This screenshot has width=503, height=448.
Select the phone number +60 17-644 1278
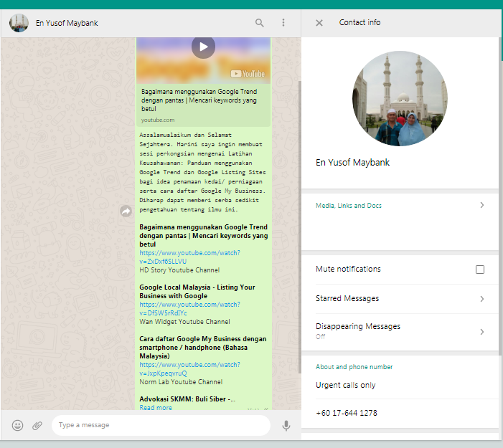[347, 413]
